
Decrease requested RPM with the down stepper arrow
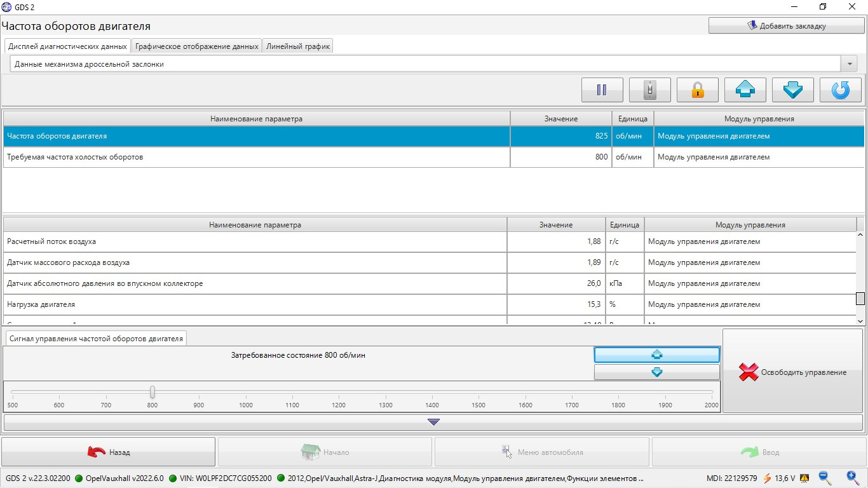coord(657,372)
